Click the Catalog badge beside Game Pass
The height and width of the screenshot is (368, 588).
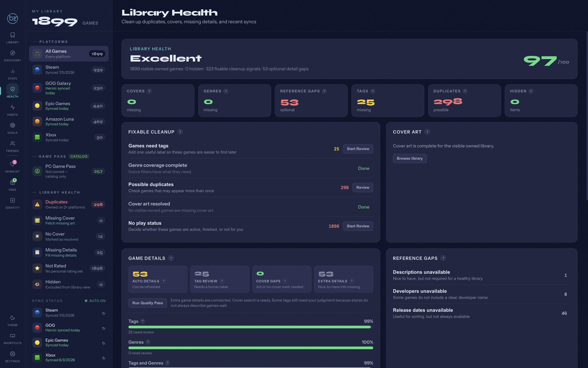point(79,156)
